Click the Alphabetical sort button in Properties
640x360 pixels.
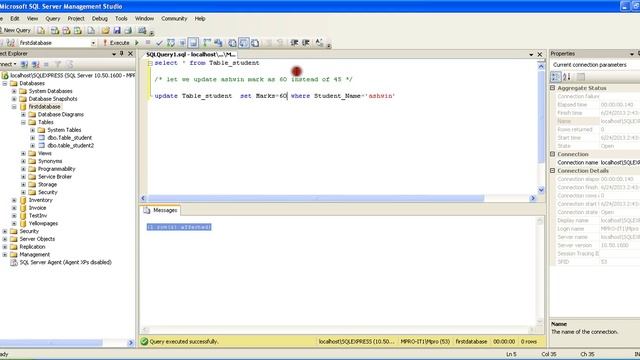[567, 76]
